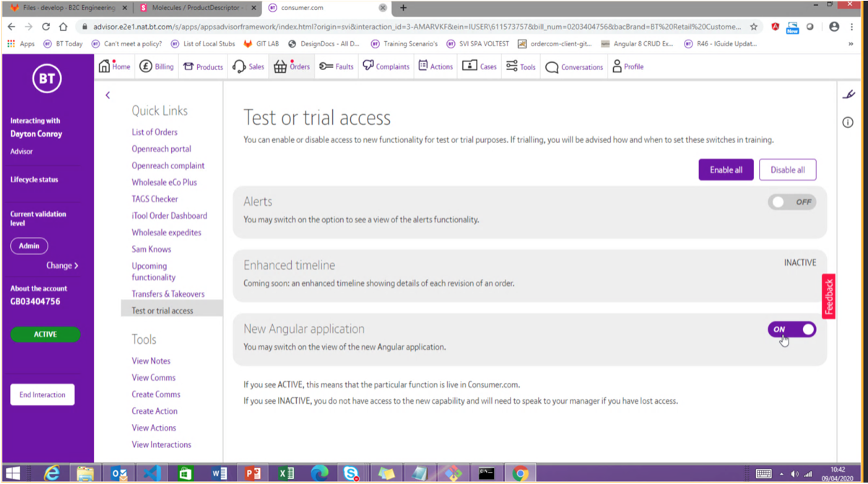Screen dimensions: 868x484
Task: Open Google Chrome from the taskbar
Action: point(520,474)
